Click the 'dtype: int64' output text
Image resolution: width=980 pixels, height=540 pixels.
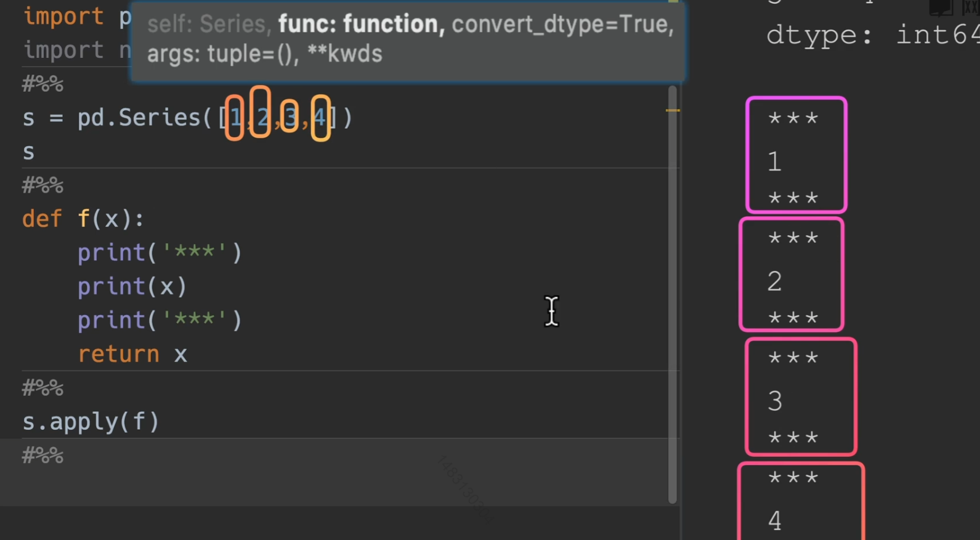point(872,35)
